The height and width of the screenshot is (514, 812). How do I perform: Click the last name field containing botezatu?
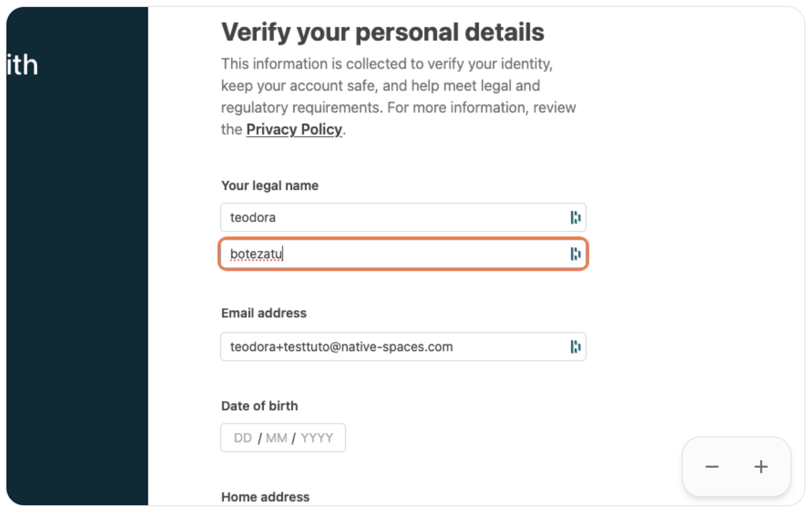[391, 253]
